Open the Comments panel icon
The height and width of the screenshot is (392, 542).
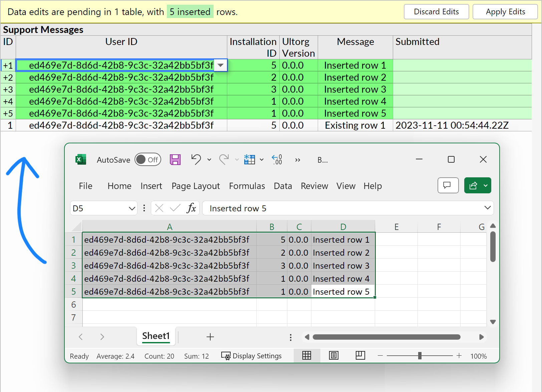pos(448,185)
